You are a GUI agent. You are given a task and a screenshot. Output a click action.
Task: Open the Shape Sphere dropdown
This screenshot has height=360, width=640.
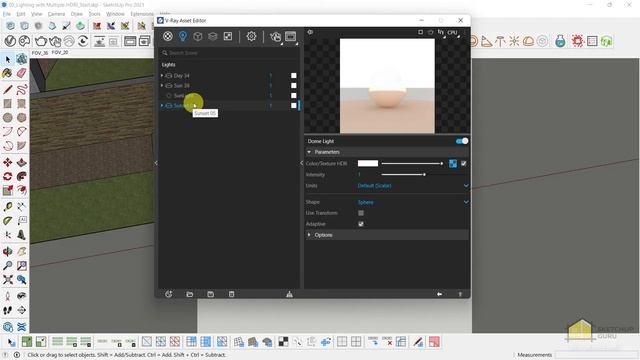coord(413,202)
